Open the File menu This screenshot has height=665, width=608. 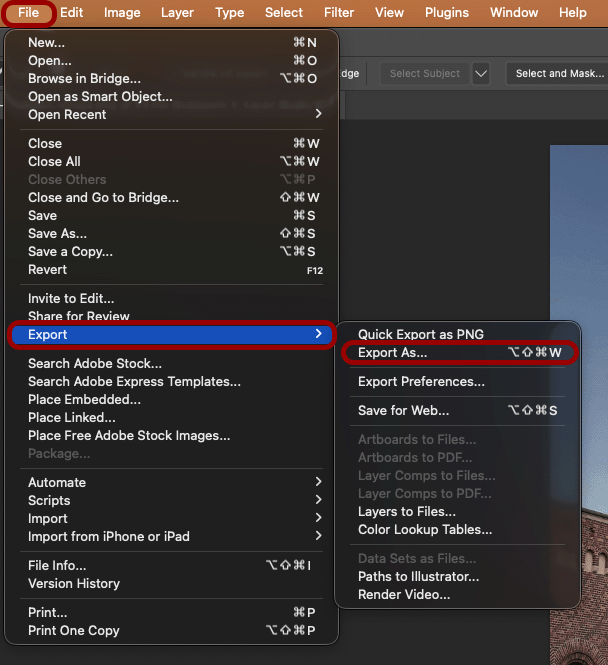click(28, 13)
